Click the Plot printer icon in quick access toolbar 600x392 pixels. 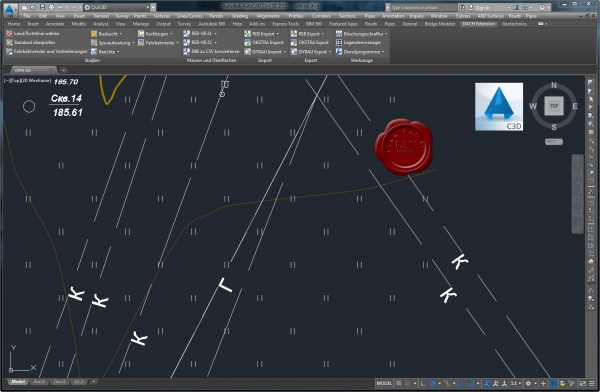pos(51,7)
